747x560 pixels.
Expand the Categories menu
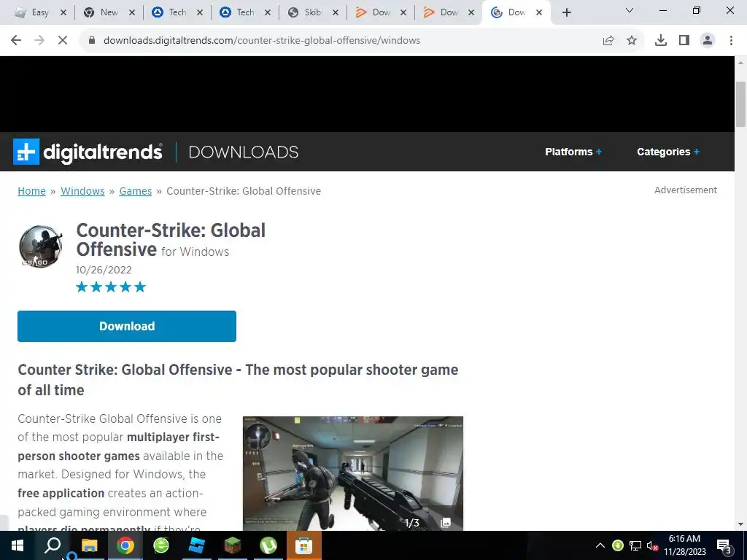coord(668,152)
